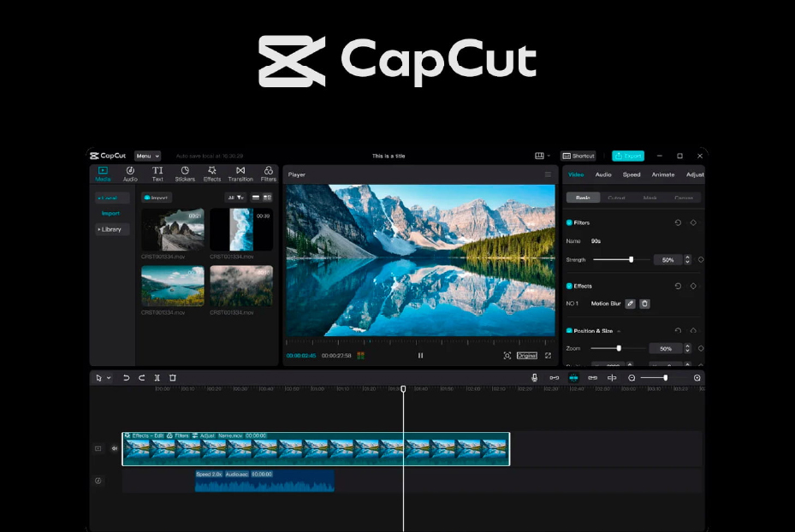Image resolution: width=795 pixels, height=532 pixels.
Task: Open the Shortcut list
Action: (x=578, y=156)
